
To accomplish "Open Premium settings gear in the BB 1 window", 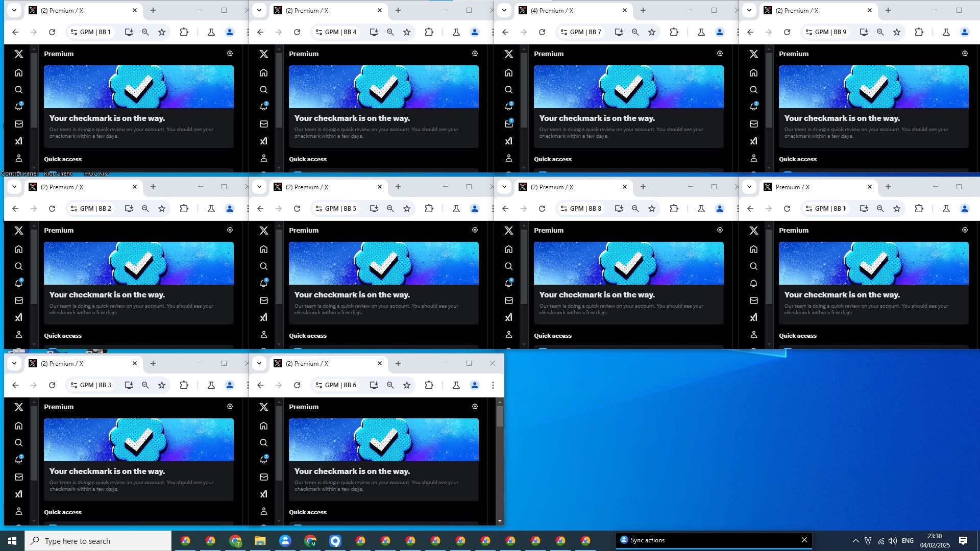I will click(230, 54).
